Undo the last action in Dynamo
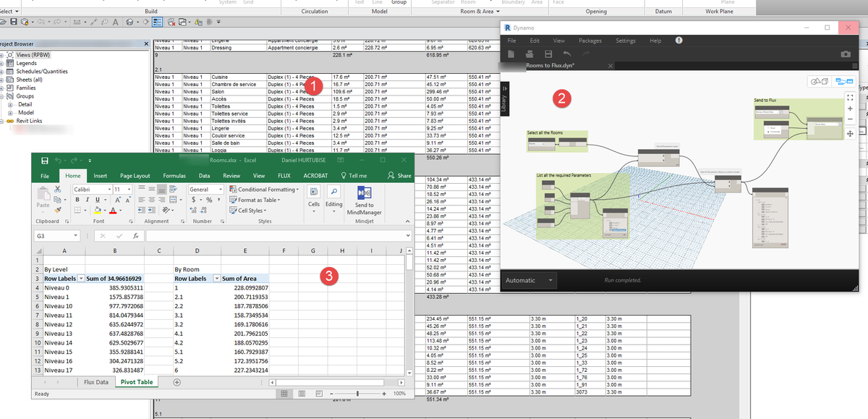 click(567, 54)
